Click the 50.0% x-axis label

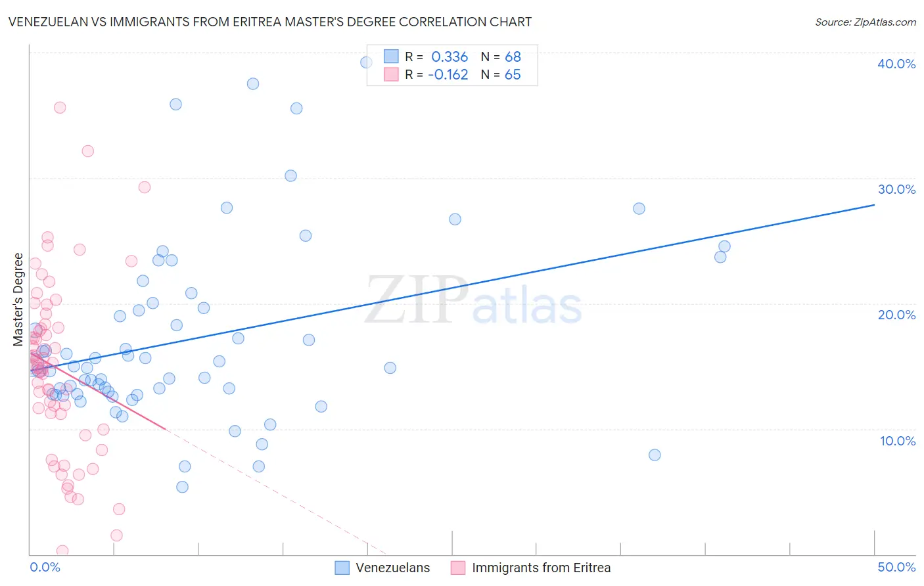pos(896,567)
